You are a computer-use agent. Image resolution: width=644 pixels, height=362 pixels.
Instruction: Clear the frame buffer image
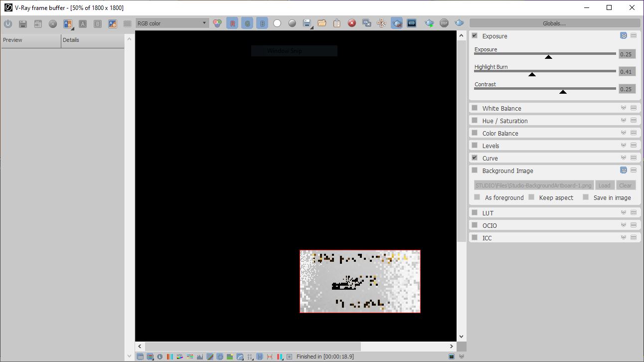(352, 23)
